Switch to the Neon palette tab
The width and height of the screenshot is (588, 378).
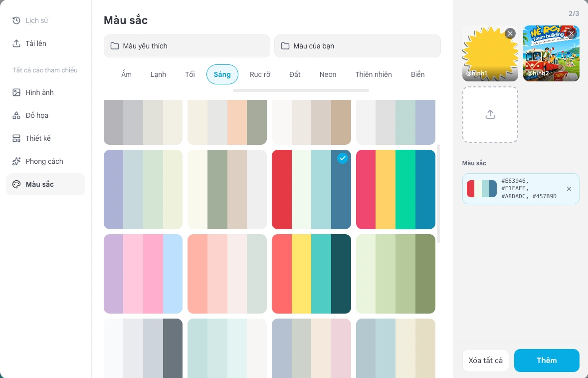328,74
